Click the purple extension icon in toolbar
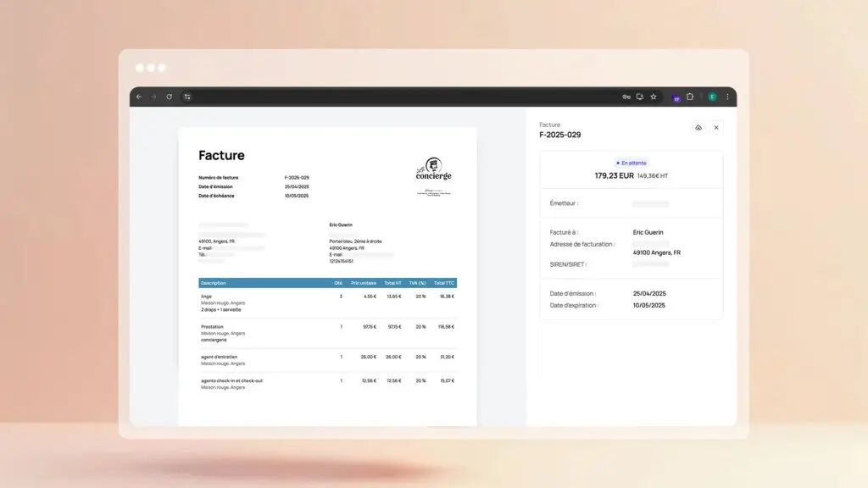Screen dimensions: 868x488 [x=676, y=97]
